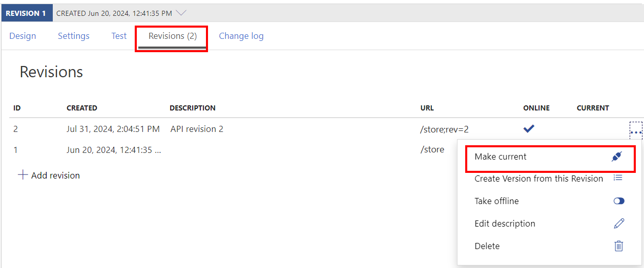Viewport: 644px width, 268px height.
Task: Open the Design tab
Action: [23, 36]
